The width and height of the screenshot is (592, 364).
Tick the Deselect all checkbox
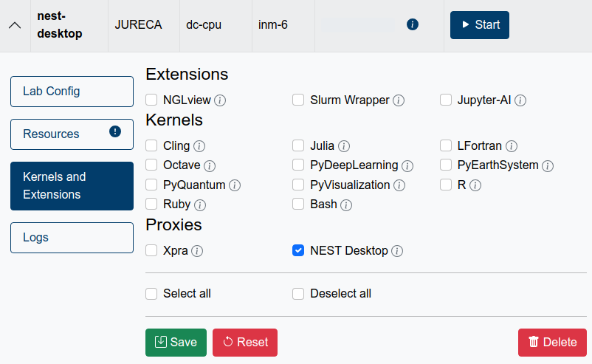coord(298,294)
